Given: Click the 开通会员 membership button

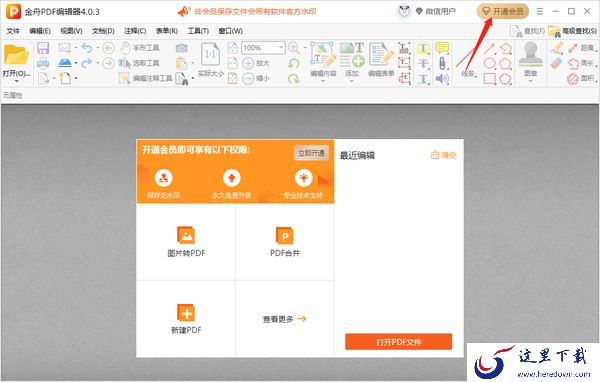Looking at the screenshot, I should click(x=502, y=11).
